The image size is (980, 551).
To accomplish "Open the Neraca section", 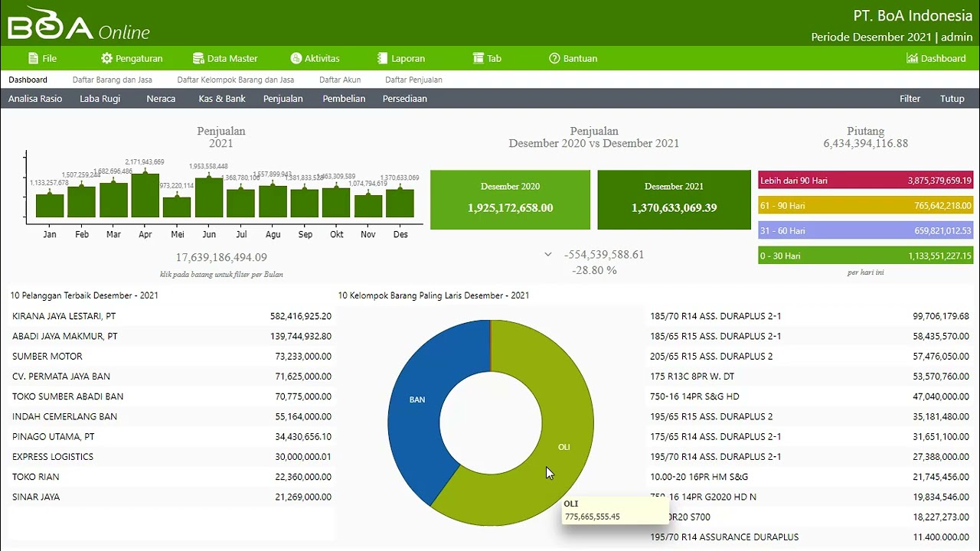I will [161, 99].
